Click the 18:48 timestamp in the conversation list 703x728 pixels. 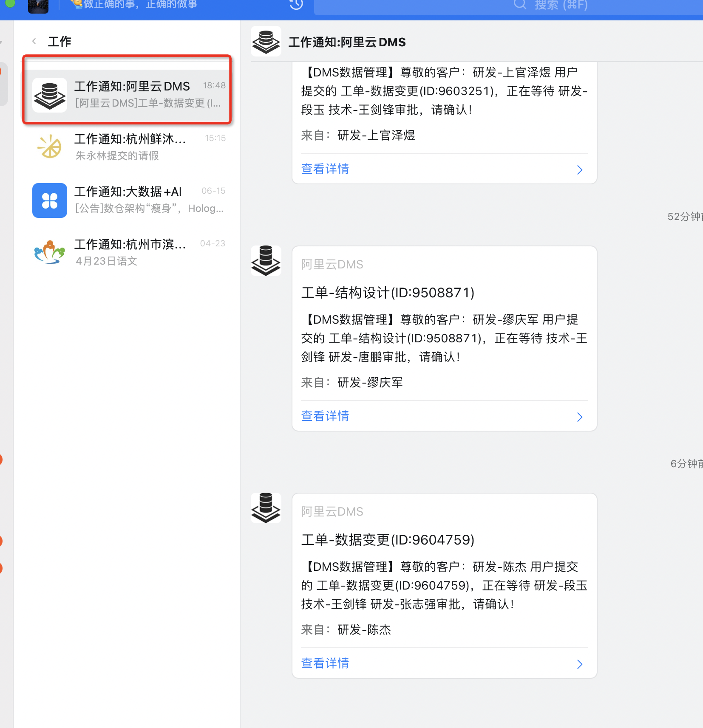(x=214, y=85)
